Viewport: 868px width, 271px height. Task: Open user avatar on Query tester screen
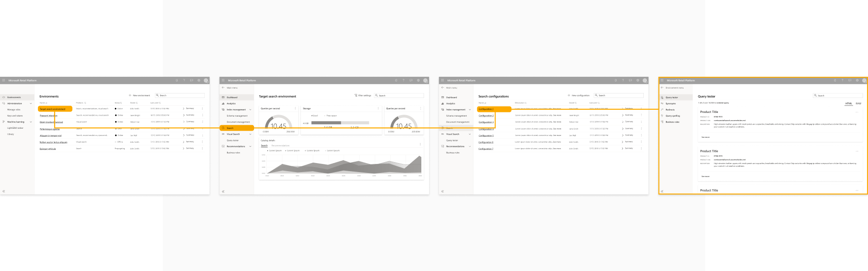tap(864, 80)
